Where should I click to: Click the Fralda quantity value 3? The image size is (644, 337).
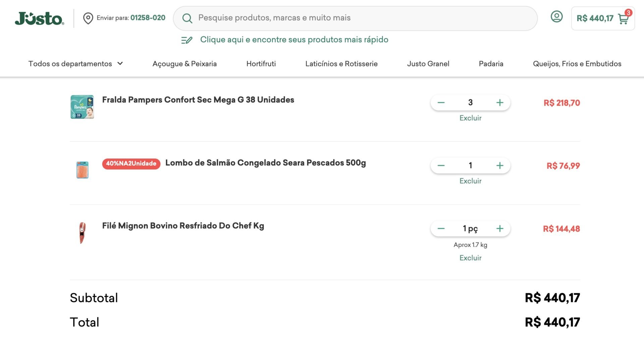click(470, 103)
